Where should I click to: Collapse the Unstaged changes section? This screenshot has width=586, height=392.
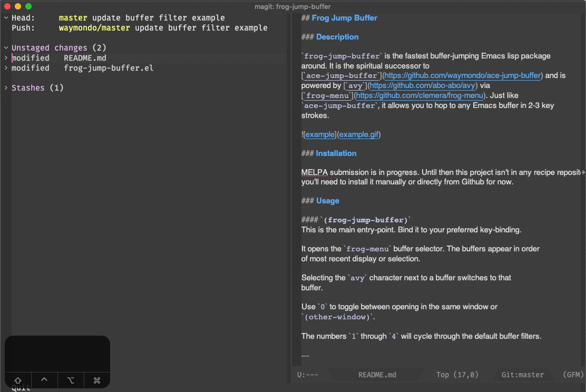[x=6, y=47]
